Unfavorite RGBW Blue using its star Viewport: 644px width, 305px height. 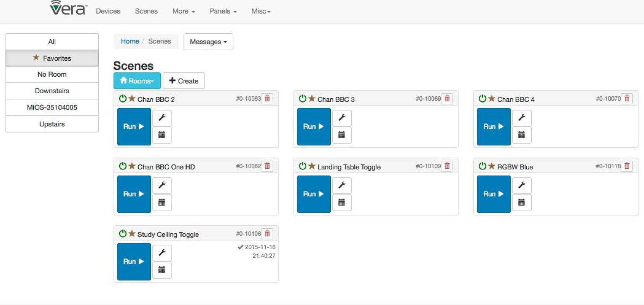tap(492, 166)
